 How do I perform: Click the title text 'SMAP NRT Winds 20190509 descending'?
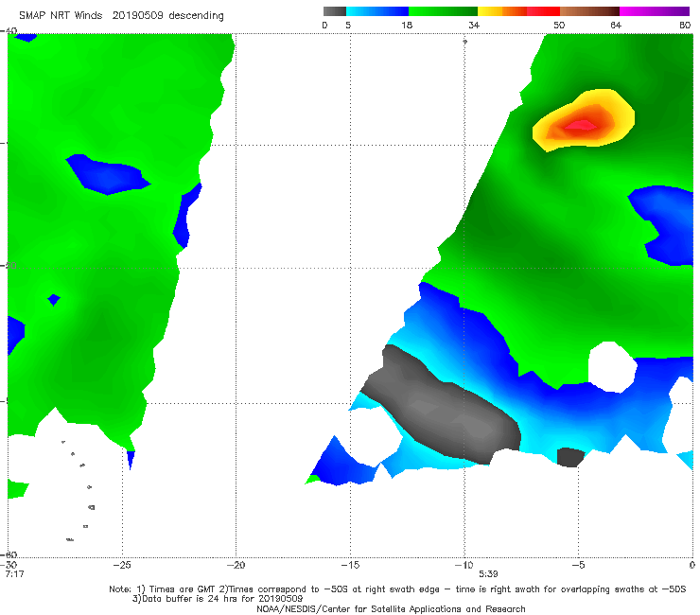(x=121, y=16)
